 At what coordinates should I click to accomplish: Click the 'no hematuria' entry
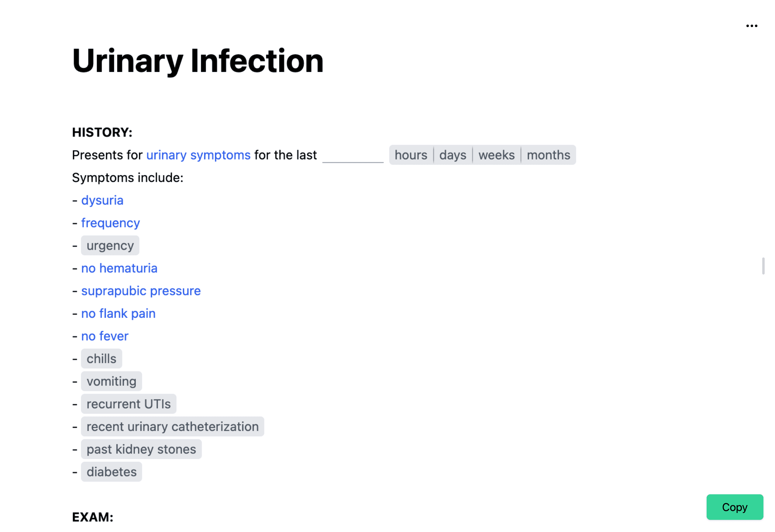tap(119, 268)
